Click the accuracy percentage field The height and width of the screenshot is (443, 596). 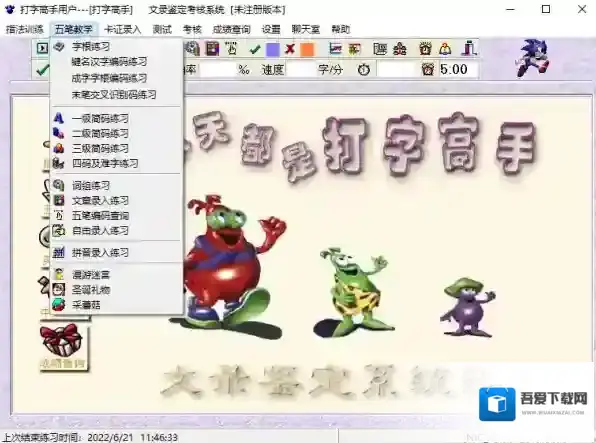click(x=218, y=70)
